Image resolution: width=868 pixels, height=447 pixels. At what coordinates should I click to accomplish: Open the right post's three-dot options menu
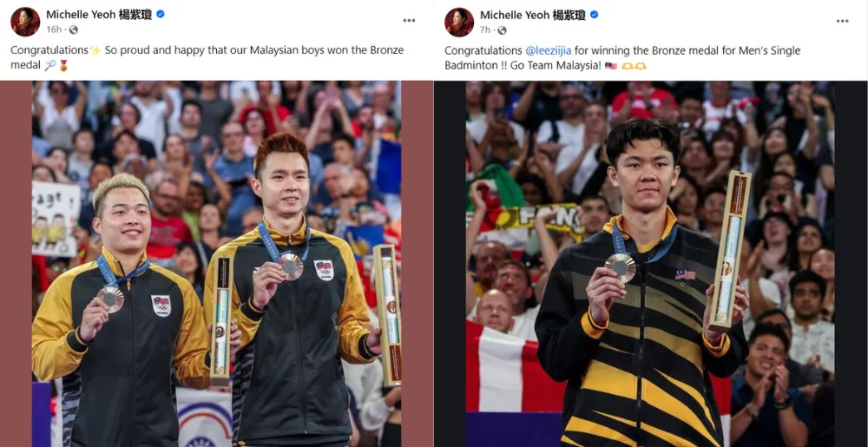[843, 21]
